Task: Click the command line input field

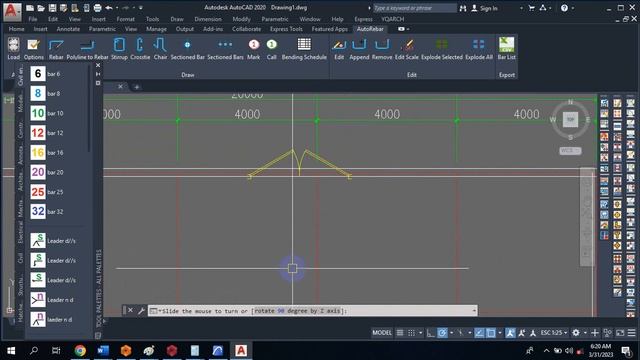Action: pos(312,311)
